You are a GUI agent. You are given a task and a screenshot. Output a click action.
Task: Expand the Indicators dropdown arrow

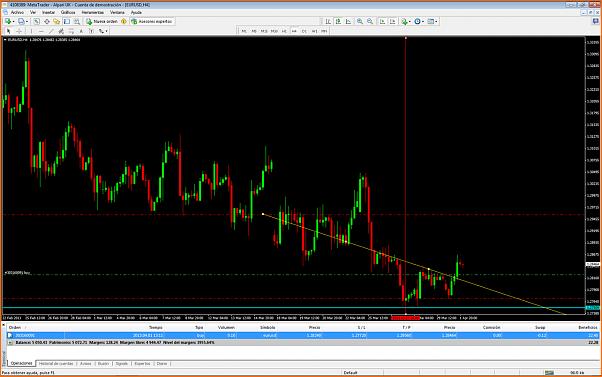(x=410, y=22)
